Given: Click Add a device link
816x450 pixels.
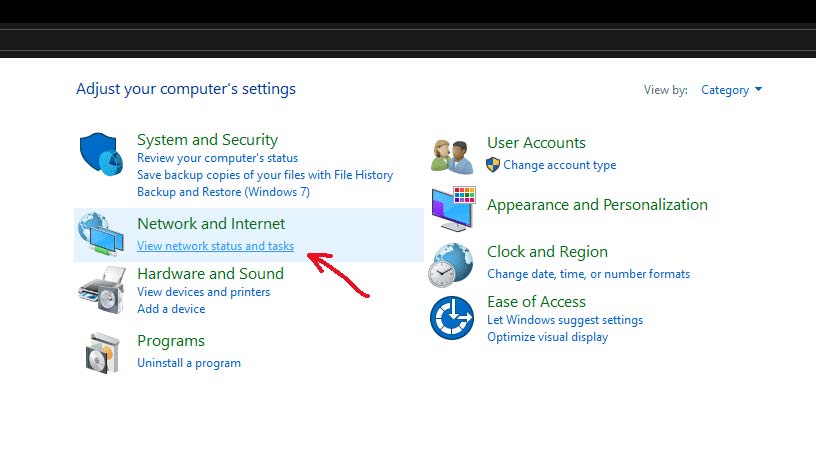Looking at the screenshot, I should (171, 309).
